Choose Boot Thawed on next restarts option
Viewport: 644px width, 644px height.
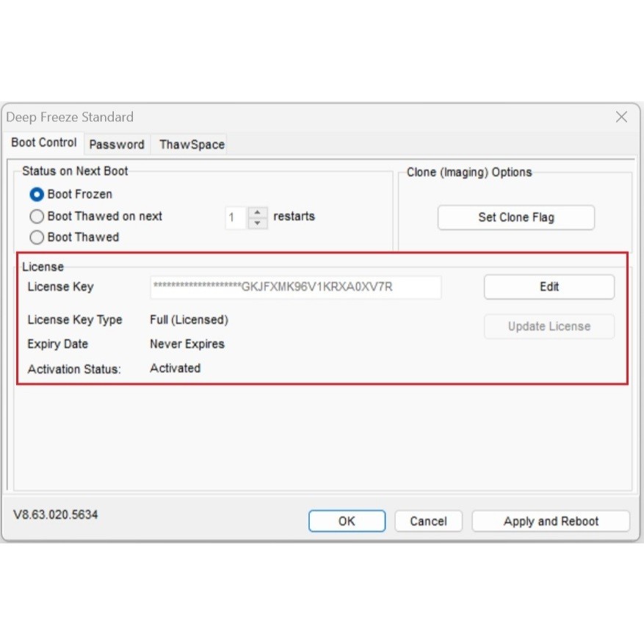[x=37, y=216]
